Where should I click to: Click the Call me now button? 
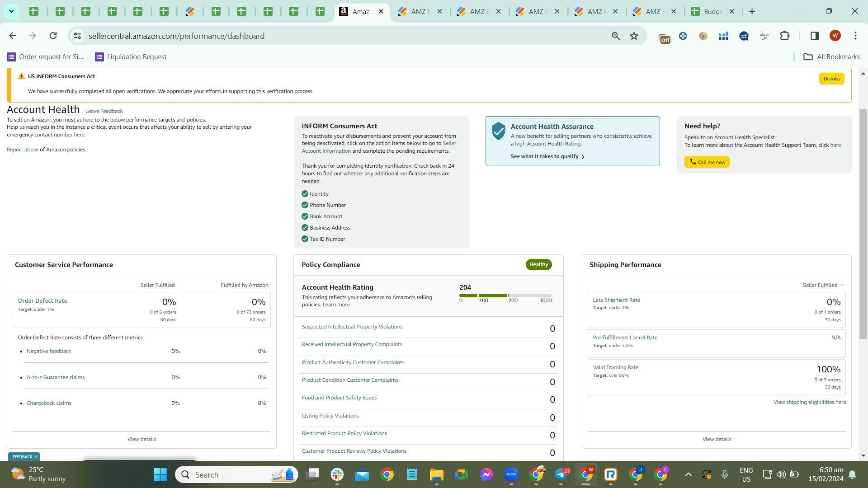(707, 162)
